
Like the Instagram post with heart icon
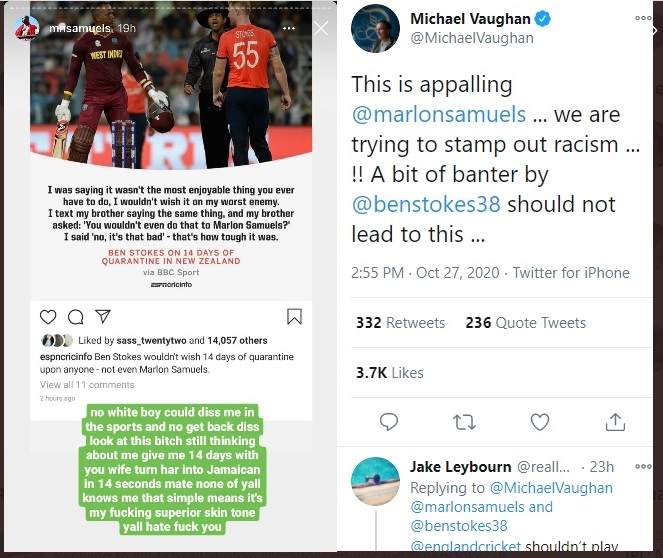48,317
